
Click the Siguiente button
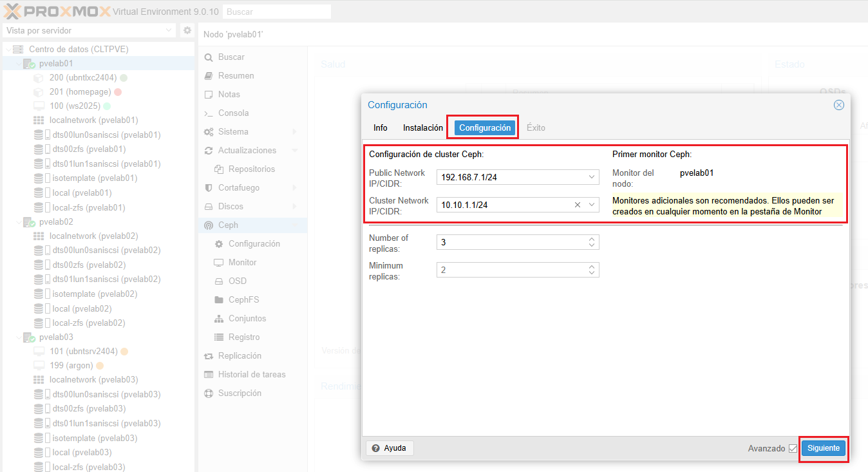pyautogui.click(x=824, y=448)
